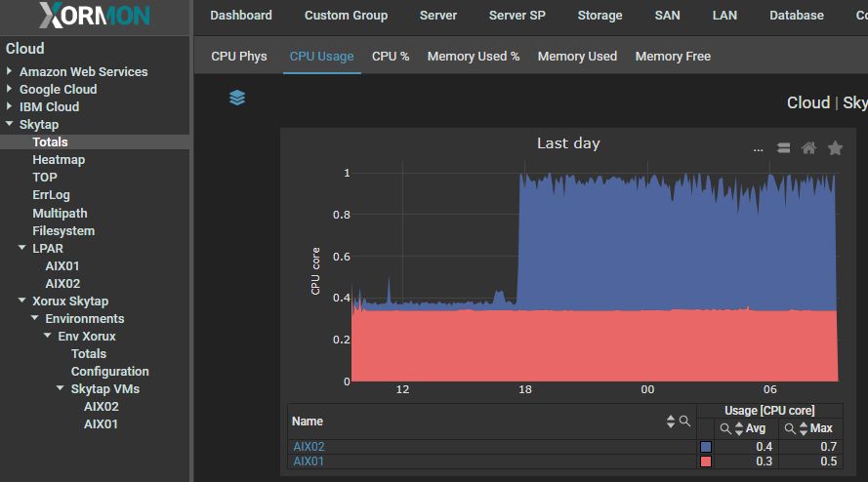Open the Server SP menu

[517, 16]
